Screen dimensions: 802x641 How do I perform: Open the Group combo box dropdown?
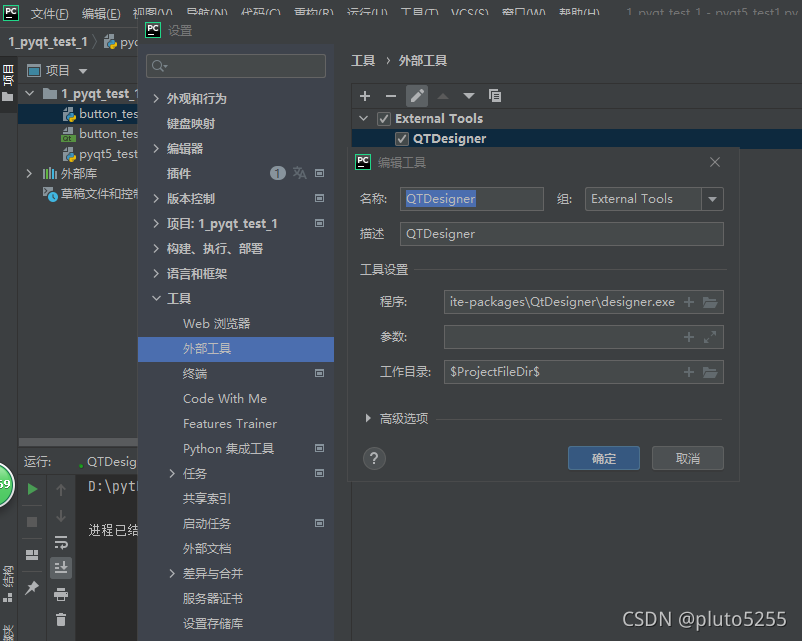click(x=712, y=199)
